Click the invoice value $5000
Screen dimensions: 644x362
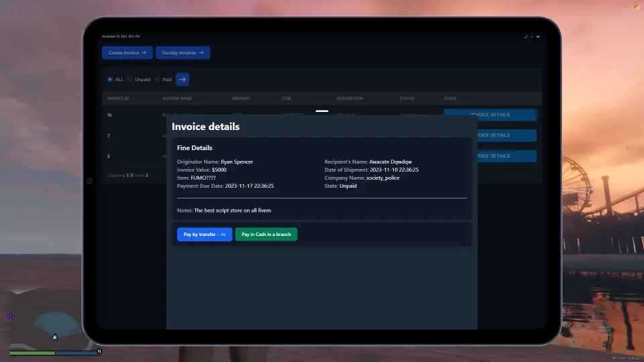coord(219,170)
